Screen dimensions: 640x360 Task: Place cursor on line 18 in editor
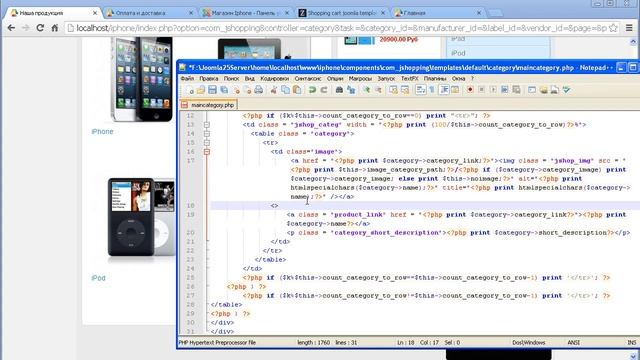(424, 206)
